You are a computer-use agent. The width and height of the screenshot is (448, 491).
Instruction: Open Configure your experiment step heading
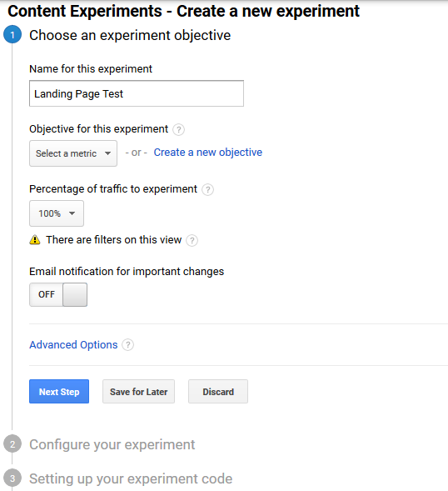click(x=112, y=444)
